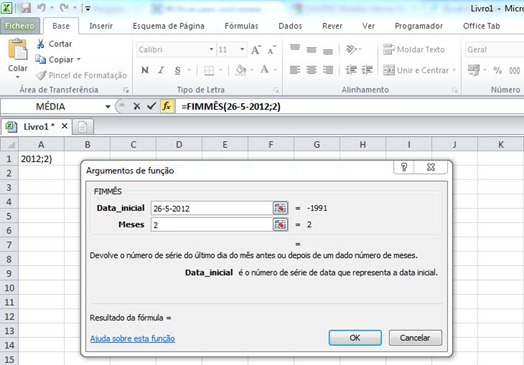The width and height of the screenshot is (524, 365).
Task: Open underline style dropdown arrow
Action: click(x=189, y=70)
